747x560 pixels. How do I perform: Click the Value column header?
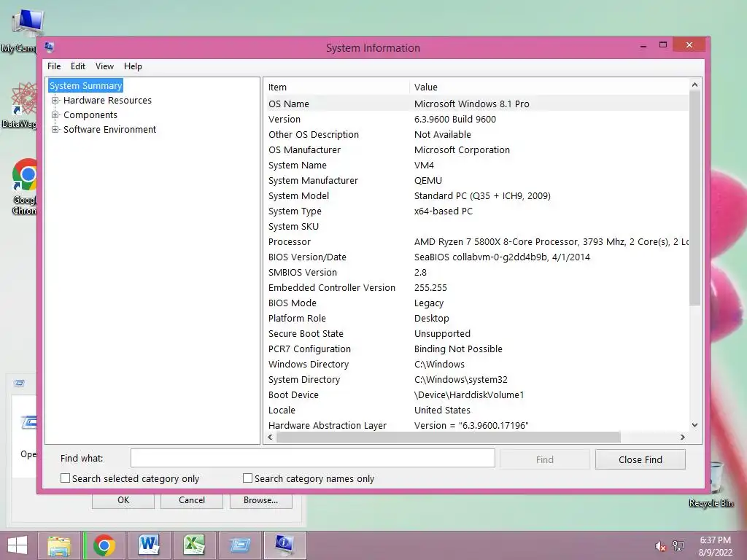pos(549,87)
